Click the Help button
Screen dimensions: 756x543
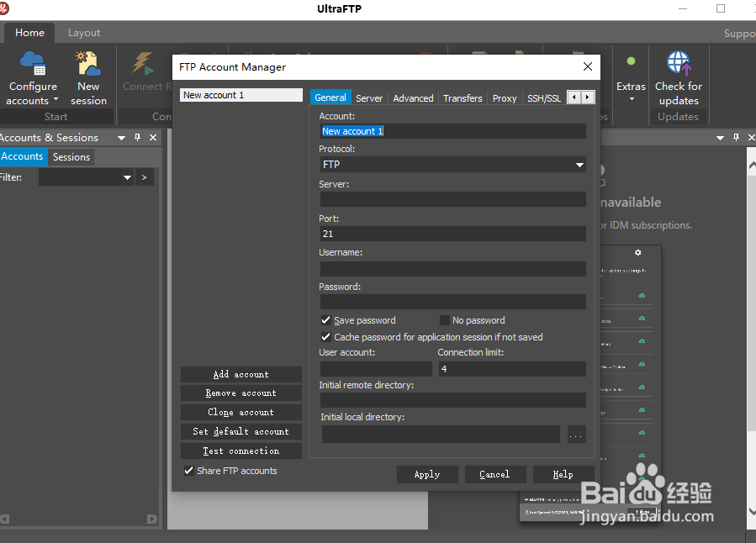(563, 475)
